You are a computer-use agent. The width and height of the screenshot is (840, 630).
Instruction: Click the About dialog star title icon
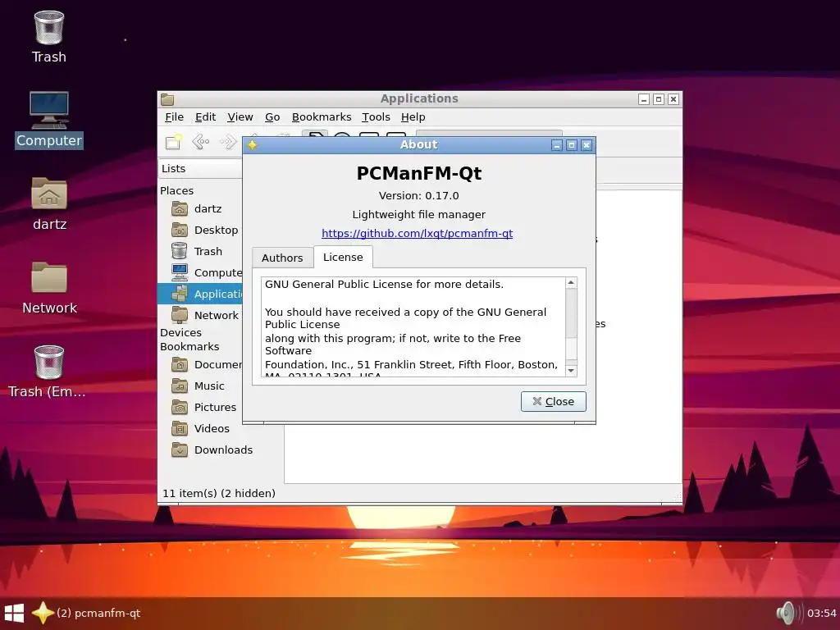click(253, 145)
